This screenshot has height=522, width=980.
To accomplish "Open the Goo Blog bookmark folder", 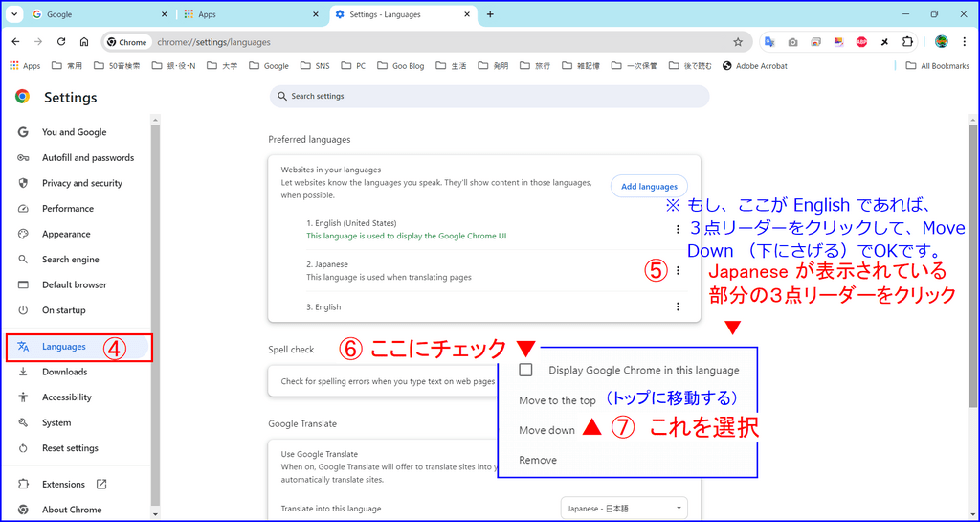I will tap(400, 66).
